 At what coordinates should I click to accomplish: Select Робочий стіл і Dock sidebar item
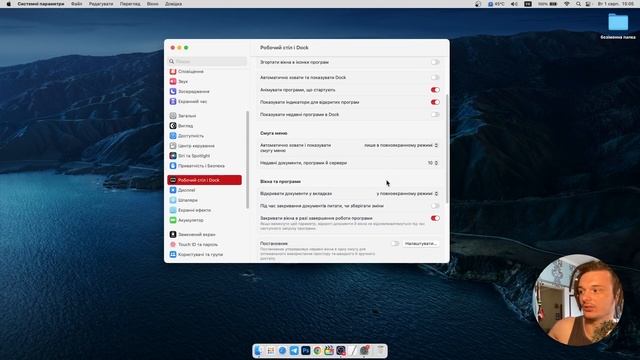click(x=204, y=180)
